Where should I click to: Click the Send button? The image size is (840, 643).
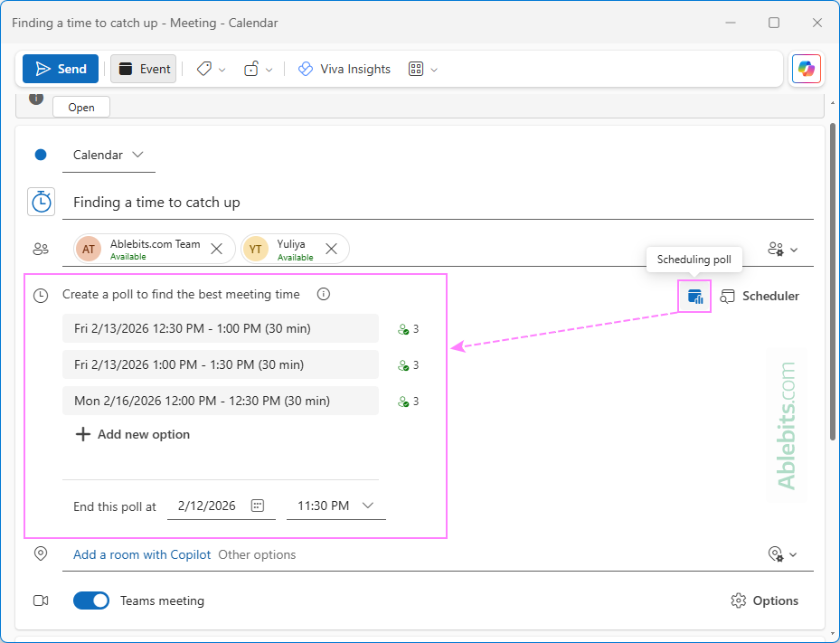[60, 69]
